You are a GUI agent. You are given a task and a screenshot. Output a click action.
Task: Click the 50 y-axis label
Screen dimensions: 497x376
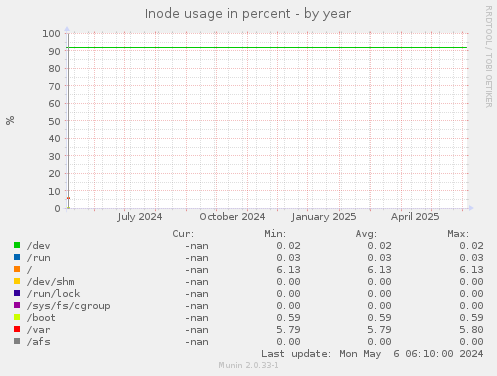(55, 121)
